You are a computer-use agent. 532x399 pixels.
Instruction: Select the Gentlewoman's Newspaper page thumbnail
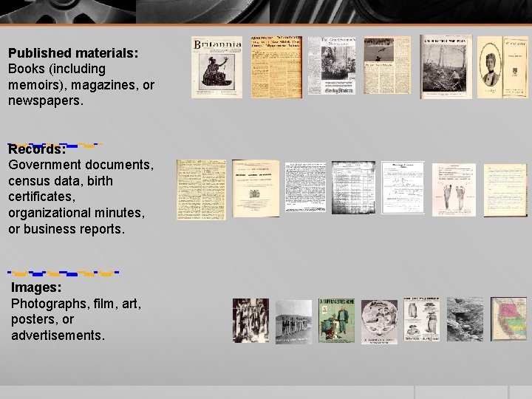pos(332,66)
